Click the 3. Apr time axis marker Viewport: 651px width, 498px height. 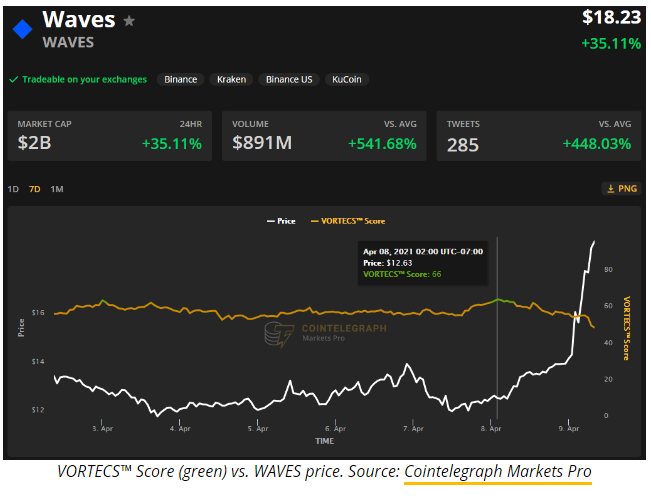point(103,428)
